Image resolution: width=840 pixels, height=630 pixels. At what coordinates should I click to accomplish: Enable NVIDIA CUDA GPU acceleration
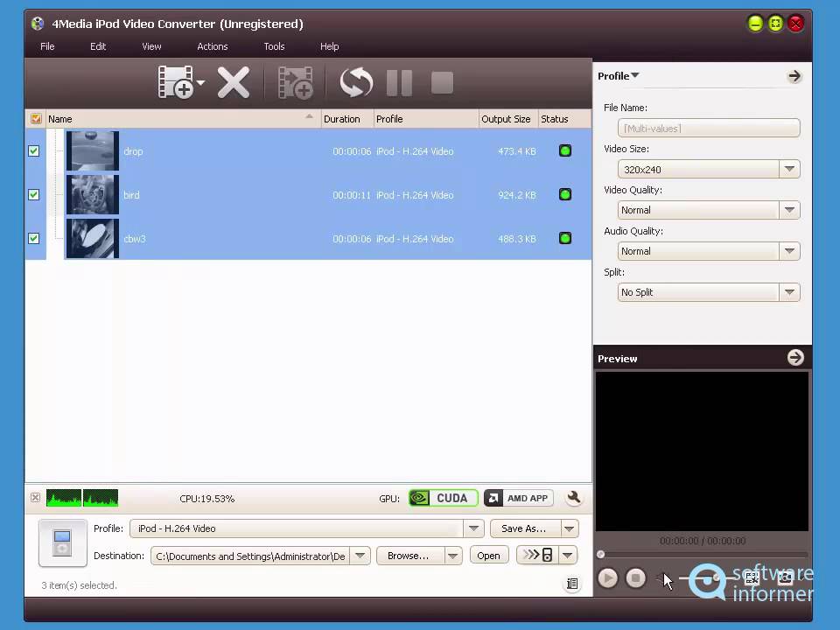click(443, 498)
